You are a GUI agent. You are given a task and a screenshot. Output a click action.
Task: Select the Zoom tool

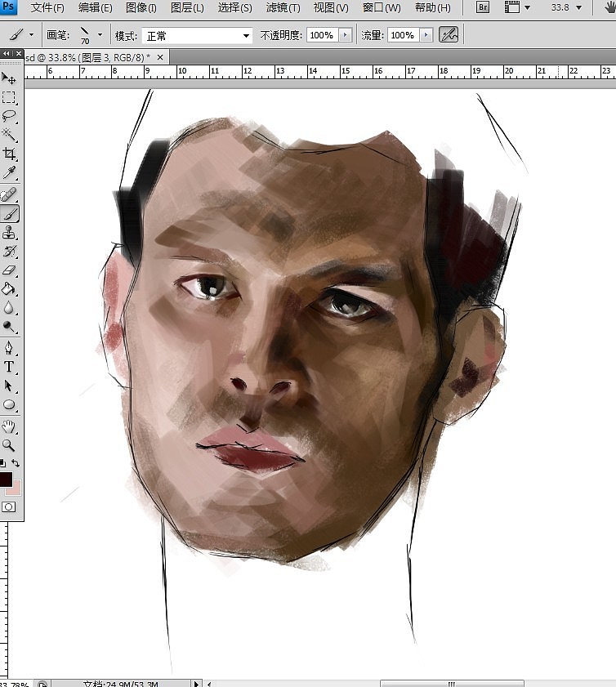(9, 445)
